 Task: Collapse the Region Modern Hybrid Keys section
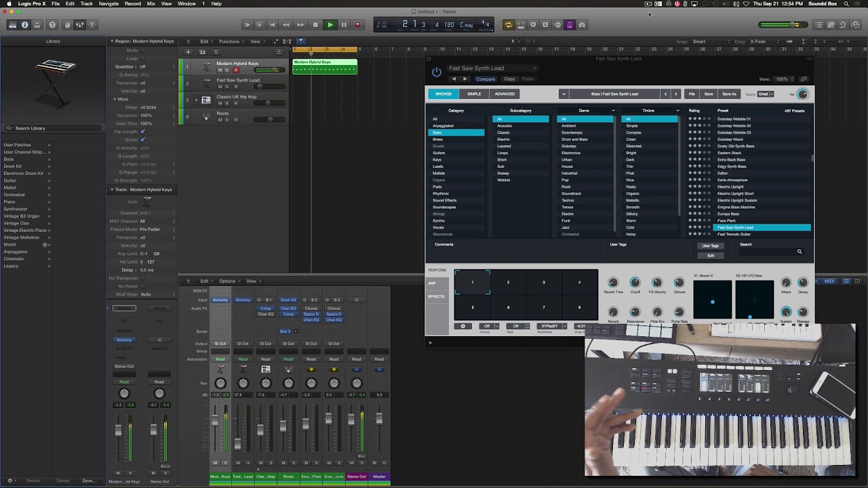pyautogui.click(x=112, y=41)
